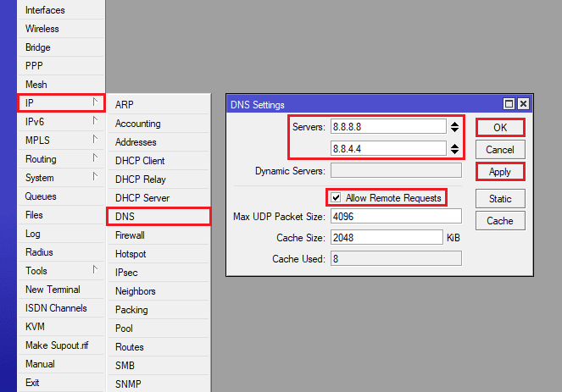562x392 pixels.
Task: Select Routes from the IP submenu
Action: point(159,347)
